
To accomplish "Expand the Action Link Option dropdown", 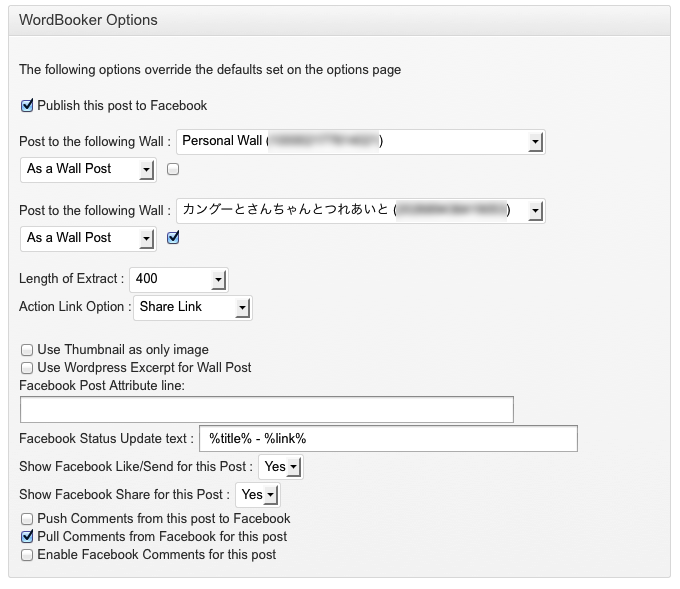I will coord(193,307).
